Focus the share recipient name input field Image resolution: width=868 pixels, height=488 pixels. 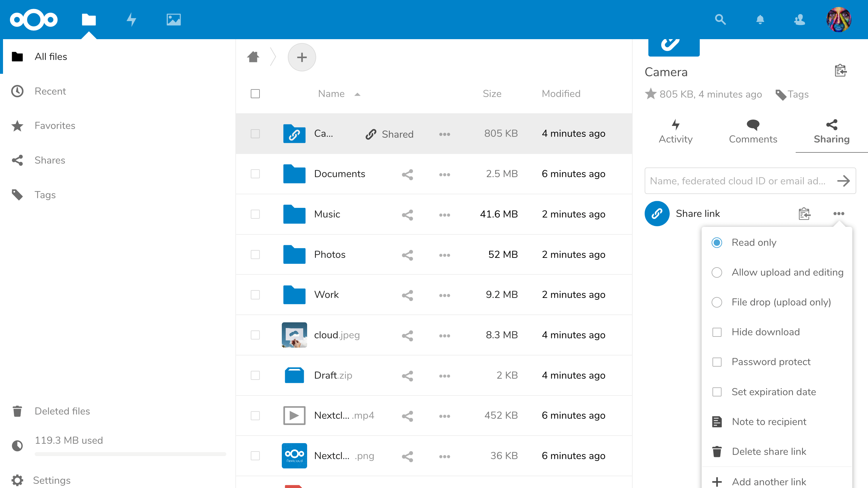(738, 181)
